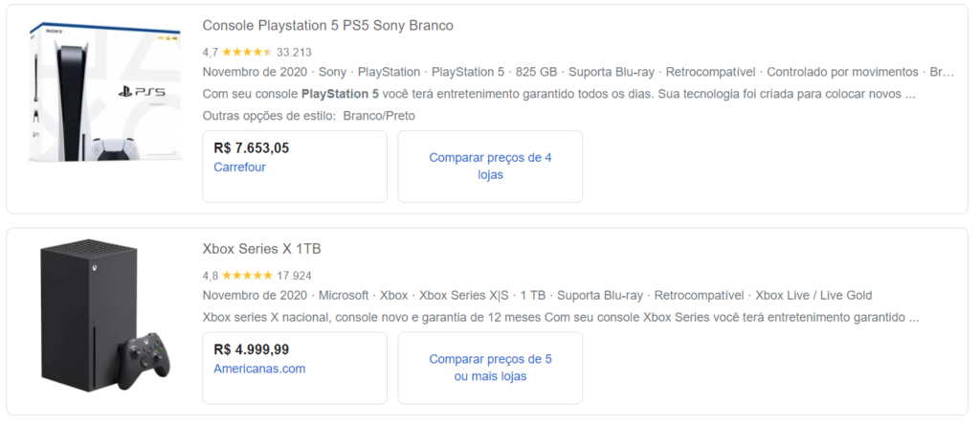Image resolution: width=980 pixels, height=427 pixels.
Task: Open the 33.213 reviews count
Action: point(294,52)
